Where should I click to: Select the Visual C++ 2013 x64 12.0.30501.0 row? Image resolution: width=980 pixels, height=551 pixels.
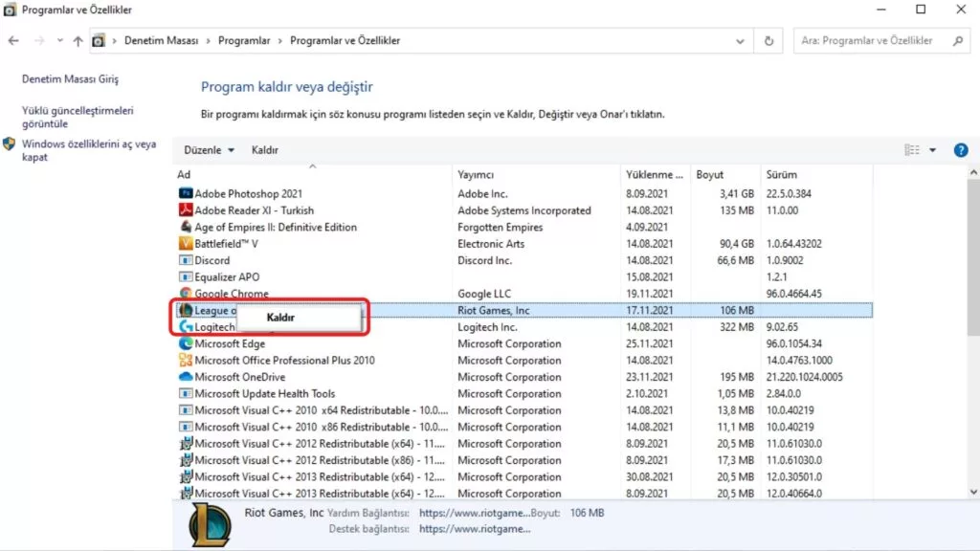coord(523,476)
